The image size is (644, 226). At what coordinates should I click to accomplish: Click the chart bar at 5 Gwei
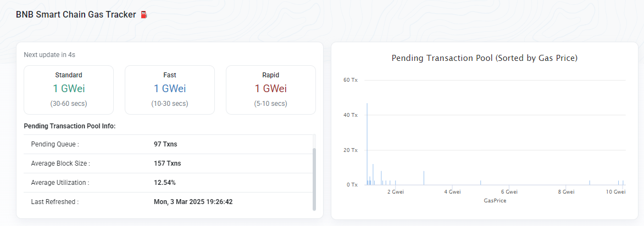click(481, 183)
